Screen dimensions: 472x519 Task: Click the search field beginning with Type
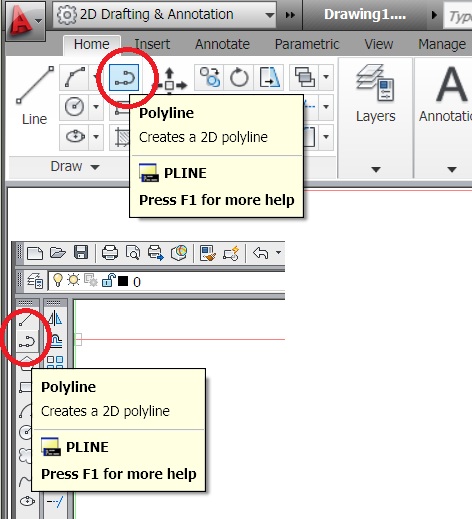[x=458, y=15]
